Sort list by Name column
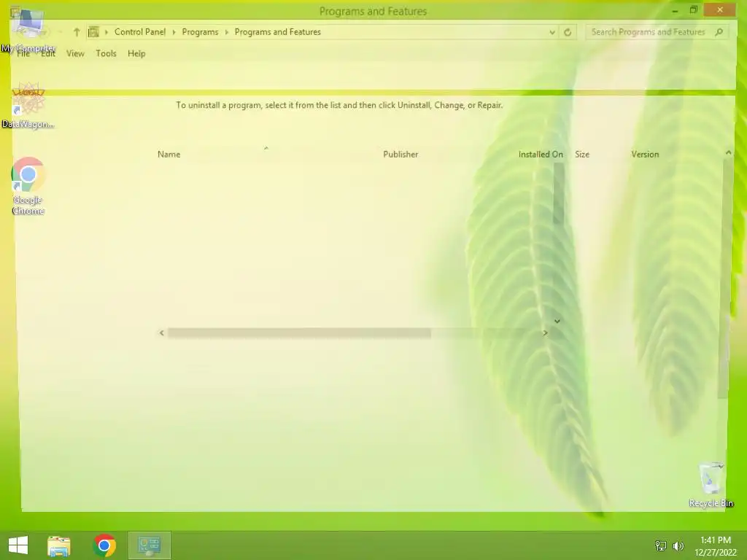Image resolution: width=747 pixels, height=560 pixels. tap(169, 155)
